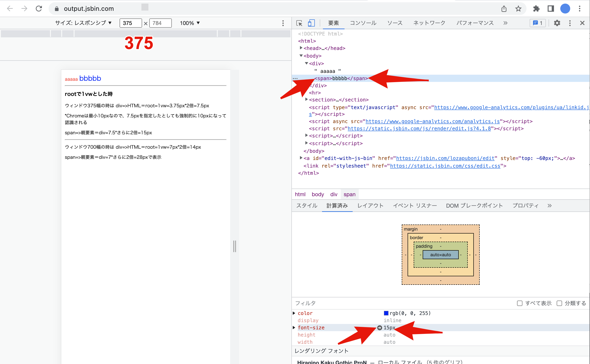Focus the フィルタ filter field
Image resolution: width=590 pixels, height=364 pixels.
(402, 303)
